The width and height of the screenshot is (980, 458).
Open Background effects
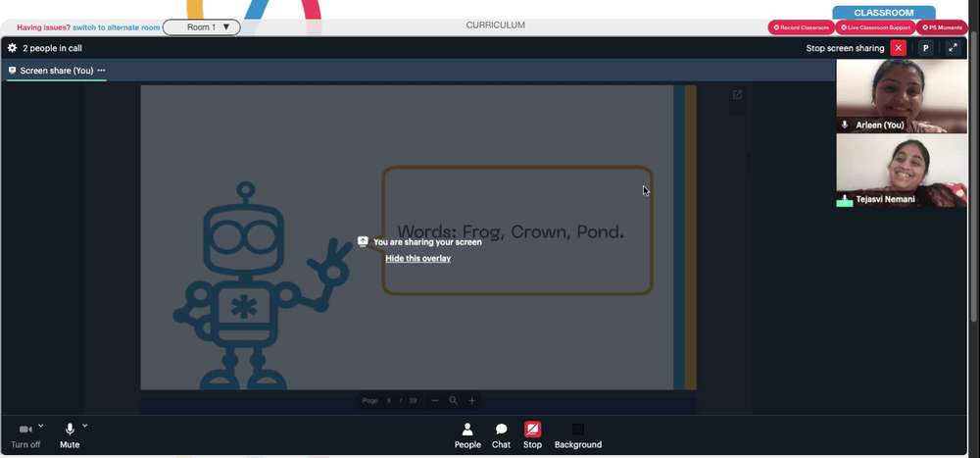coord(578,436)
